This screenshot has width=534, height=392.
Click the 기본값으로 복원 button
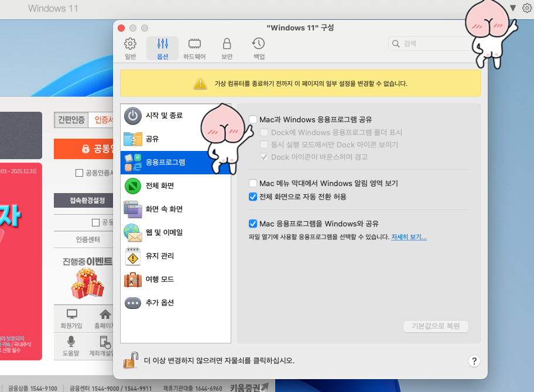(x=436, y=326)
